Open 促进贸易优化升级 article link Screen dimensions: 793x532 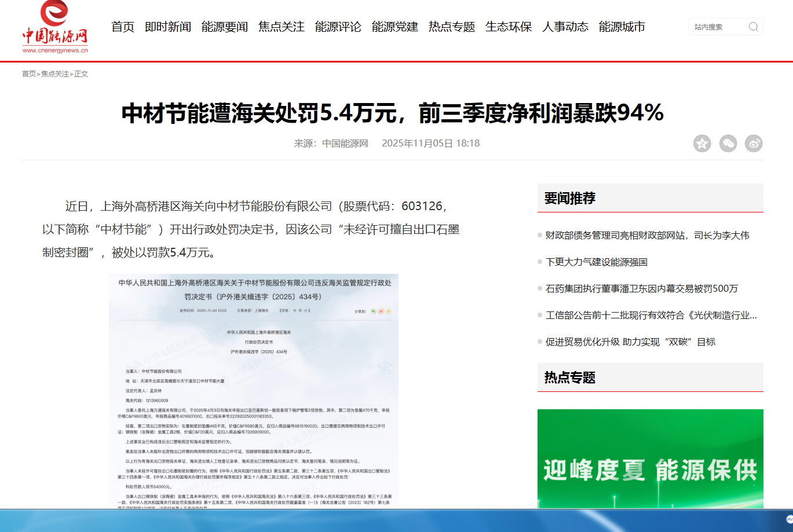[x=630, y=342]
